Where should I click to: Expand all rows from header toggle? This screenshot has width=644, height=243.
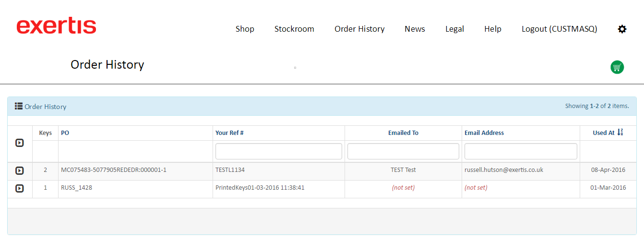20,143
